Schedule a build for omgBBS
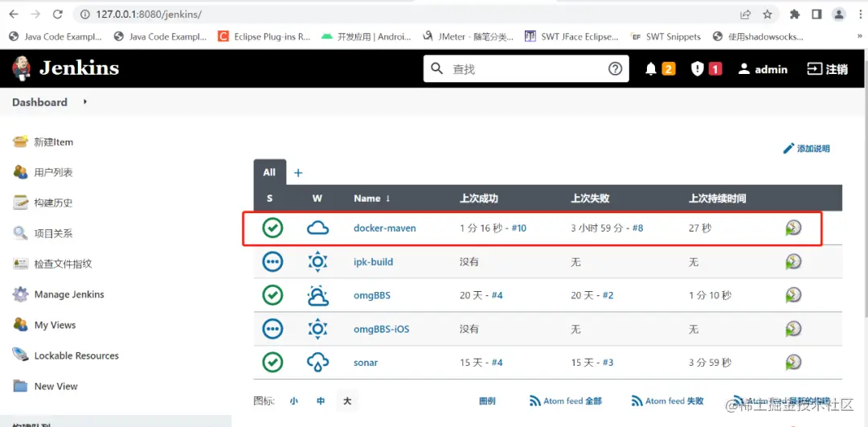 click(x=793, y=295)
